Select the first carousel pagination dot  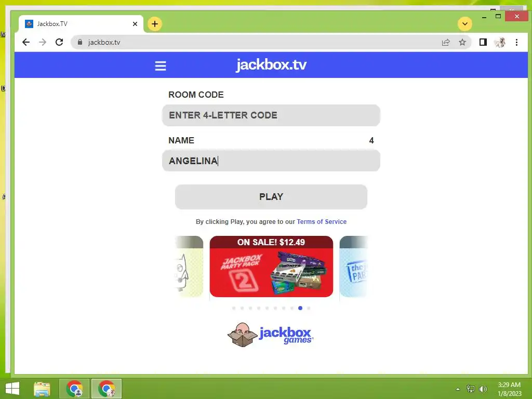tap(234, 308)
